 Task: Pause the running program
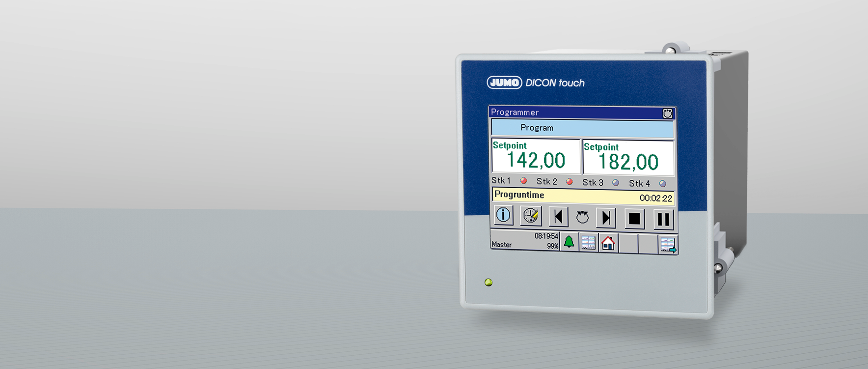(x=663, y=219)
